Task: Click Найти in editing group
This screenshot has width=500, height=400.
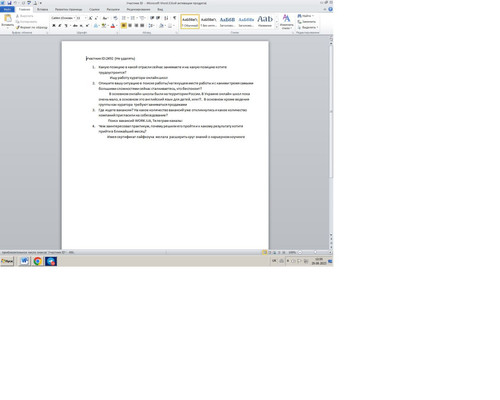Action: pyautogui.click(x=306, y=16)
